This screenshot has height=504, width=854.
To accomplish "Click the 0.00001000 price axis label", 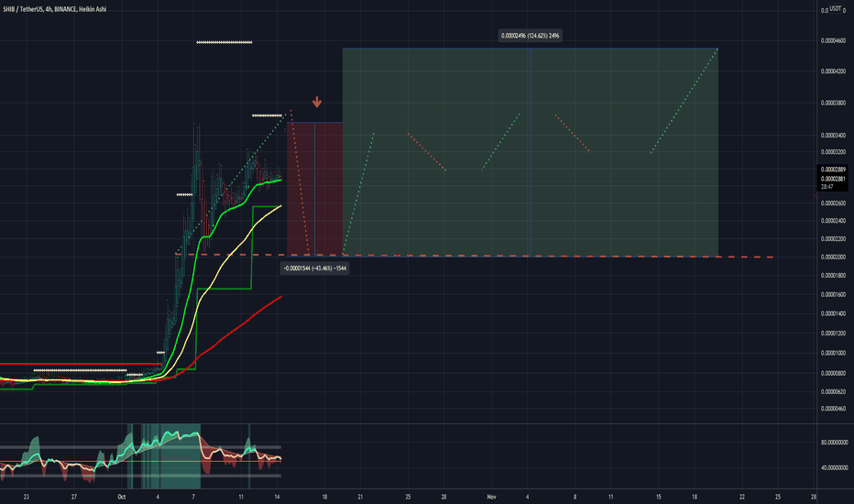I will click(833, 353).
